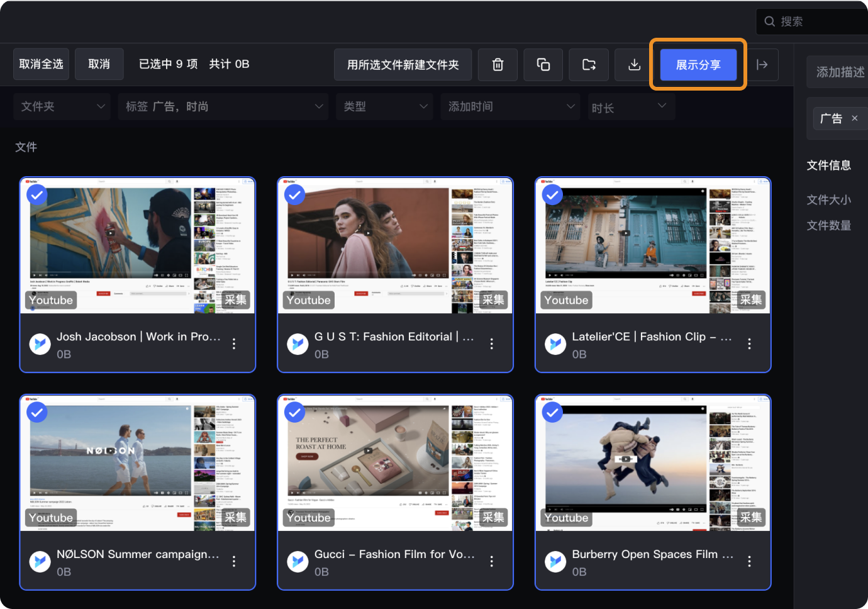
Task: Expand the 时长 filter dropdown
Action: tap(632, 107)
